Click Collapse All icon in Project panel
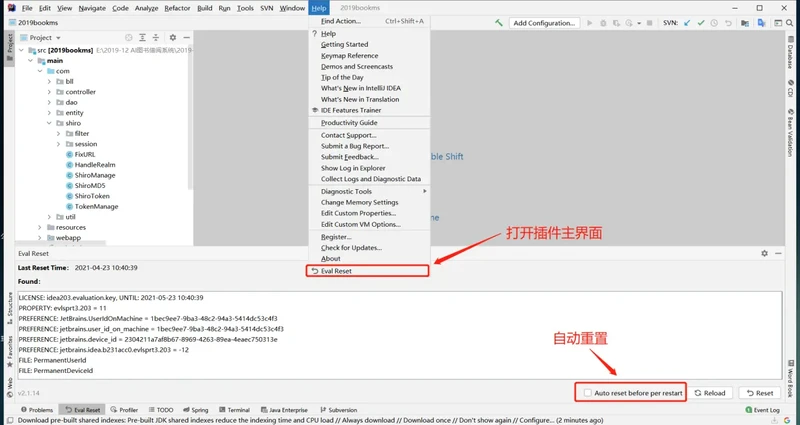 (158, 37)
